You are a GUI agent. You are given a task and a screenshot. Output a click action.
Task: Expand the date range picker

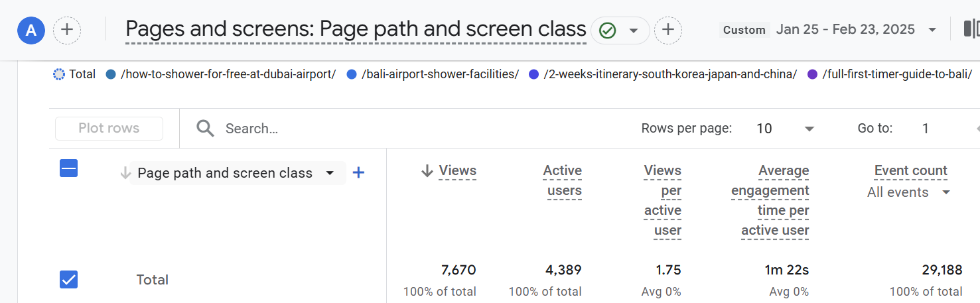point(932,30)
